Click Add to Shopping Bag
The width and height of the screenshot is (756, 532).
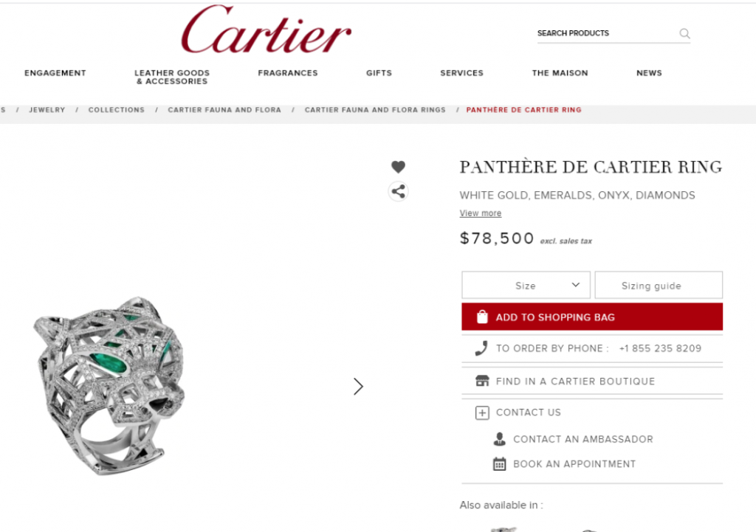tap(592, 317)
